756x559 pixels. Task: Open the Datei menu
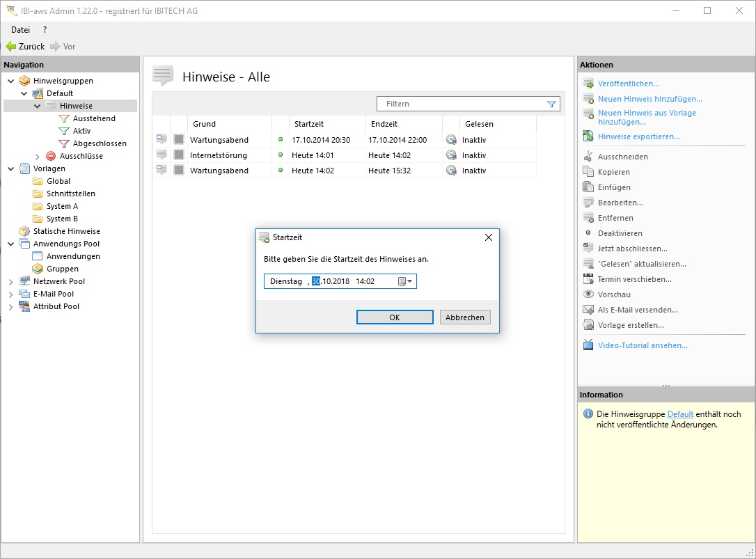[20, 30]
